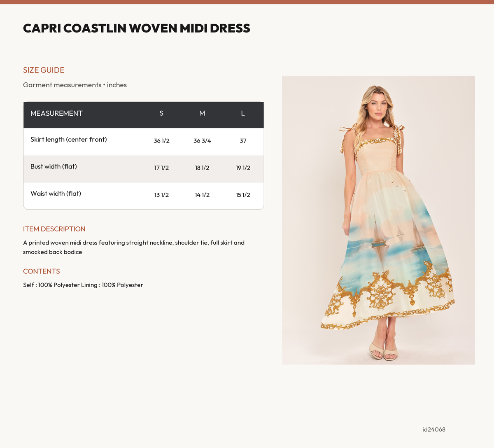This screenshot has height=448, width=494.
Task: Click the 14 1/2 waist width value
Action: [202, 195]
